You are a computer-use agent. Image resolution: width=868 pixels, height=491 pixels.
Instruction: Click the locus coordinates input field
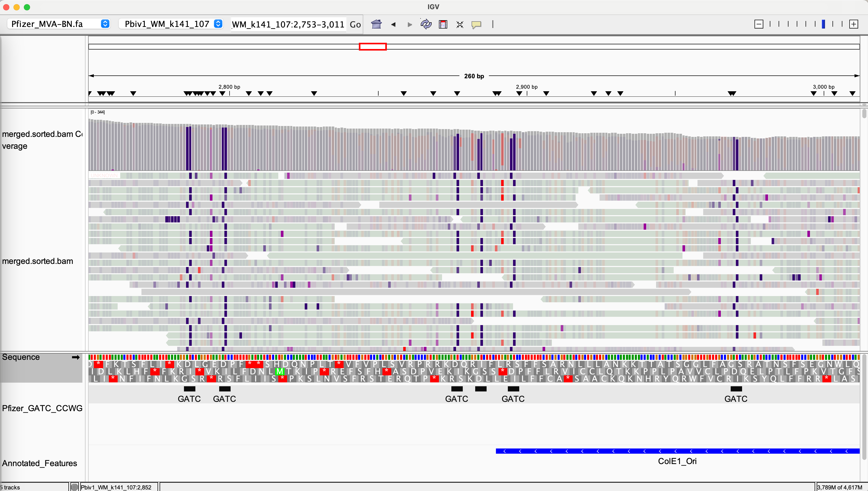[x=288, y=24]
